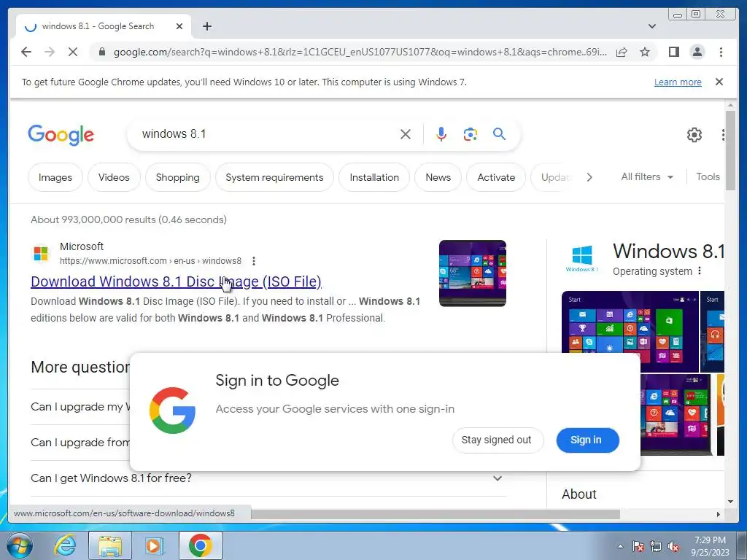Filter results by Videos
The width and height of the screenshot is (747, 560).
[114, 177]
